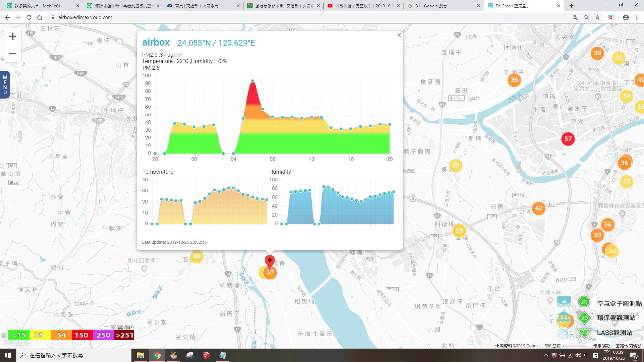
Task: Zoom in the map with plus button
Action: (x=12, y=37)
